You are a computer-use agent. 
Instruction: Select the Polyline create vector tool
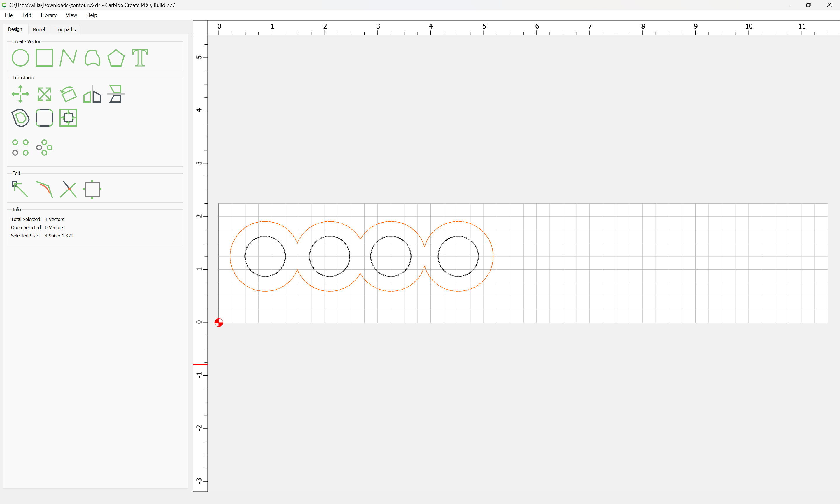click(x=68, y=58)
